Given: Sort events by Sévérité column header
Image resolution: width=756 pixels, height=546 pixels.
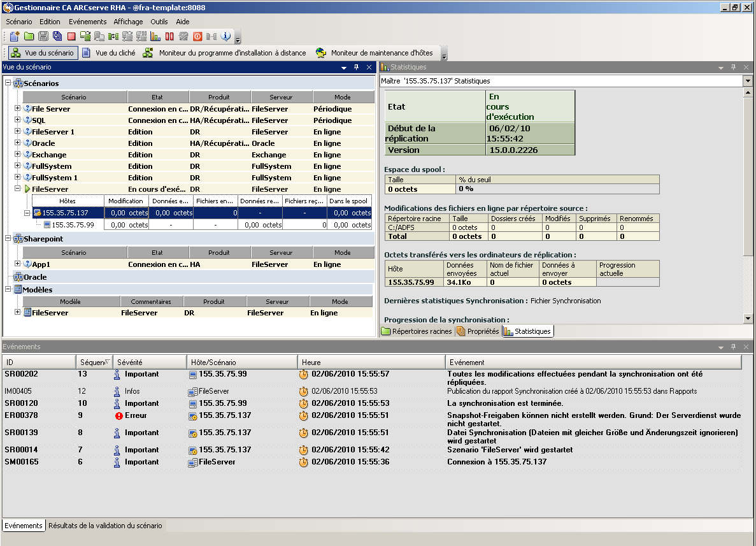Looking at the screenshot, I should point(149,362).
